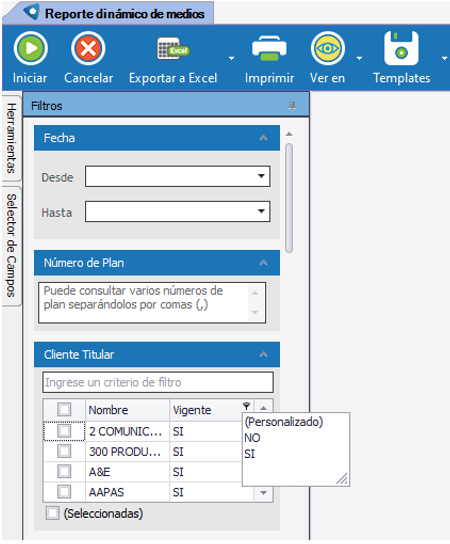
Task: Collapse the Número de Plan section
Action: [263, 263]
